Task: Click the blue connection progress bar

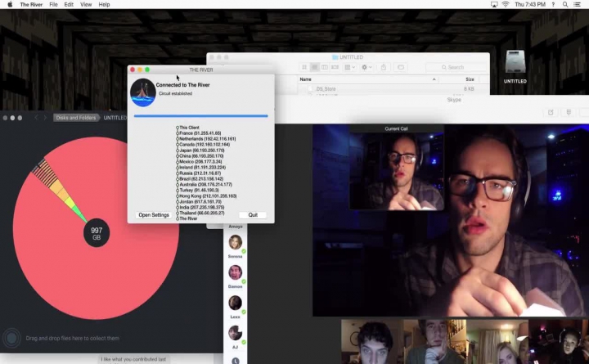Action: coord(201,116)
